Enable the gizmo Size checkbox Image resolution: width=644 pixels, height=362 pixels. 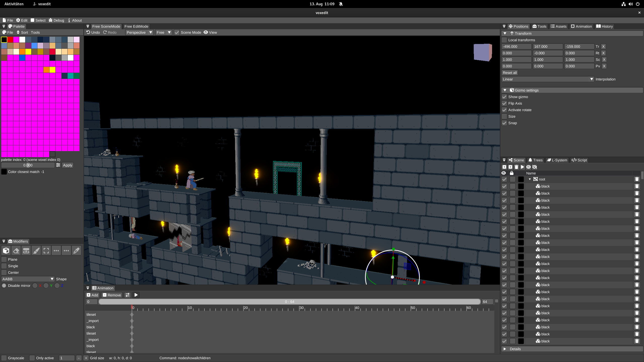(504, 116)
